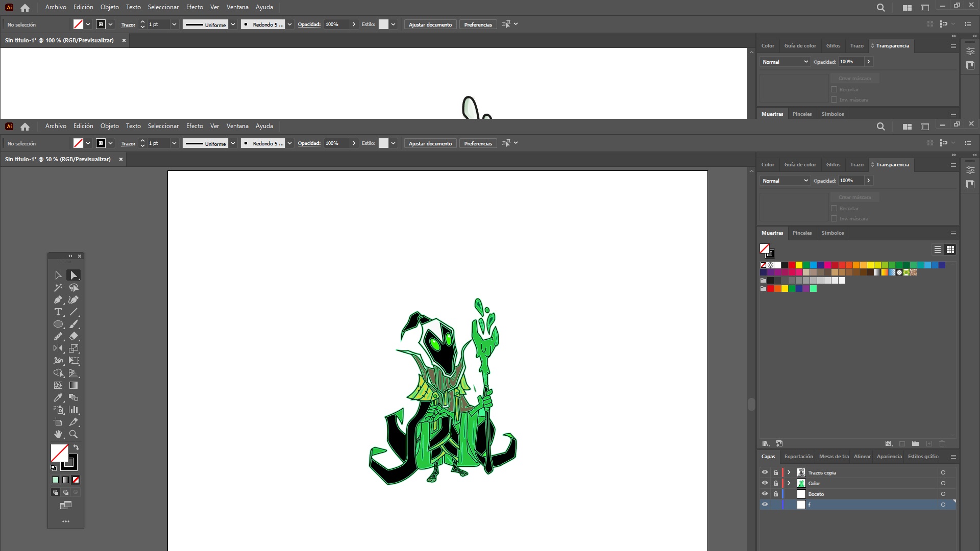Screen dimensions: 980x551
Task: Select the Eraser tool
Action: 73,337
